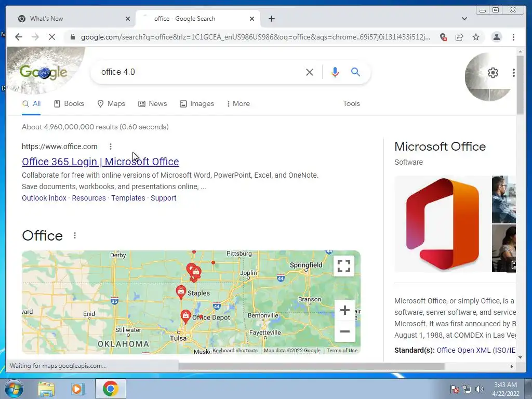Click the Staples map pin
The height and width of the screenshot is (399, 532).
pos(181,292)
